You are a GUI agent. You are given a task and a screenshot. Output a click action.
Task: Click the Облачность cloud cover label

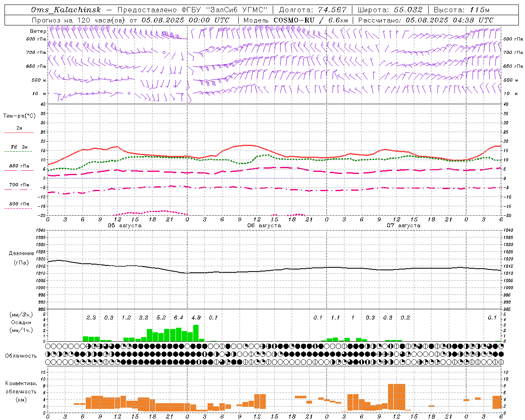21,356
